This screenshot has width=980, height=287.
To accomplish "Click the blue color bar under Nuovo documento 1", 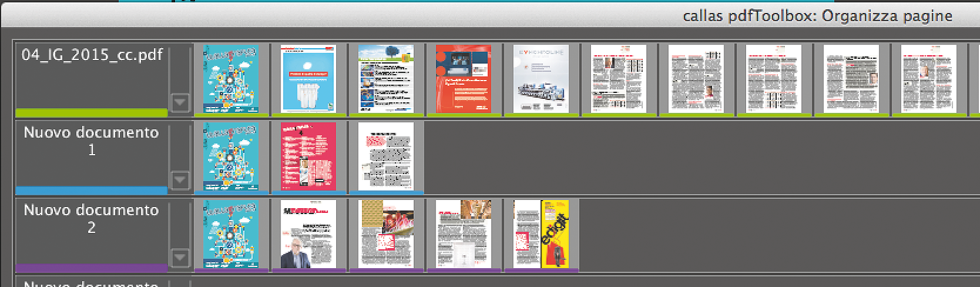I will coord(92,190).
